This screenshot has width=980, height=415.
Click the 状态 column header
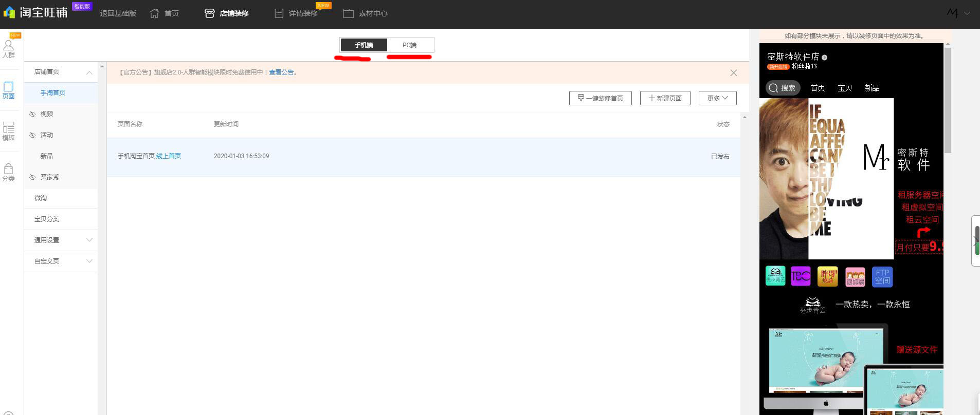point(723,124)
